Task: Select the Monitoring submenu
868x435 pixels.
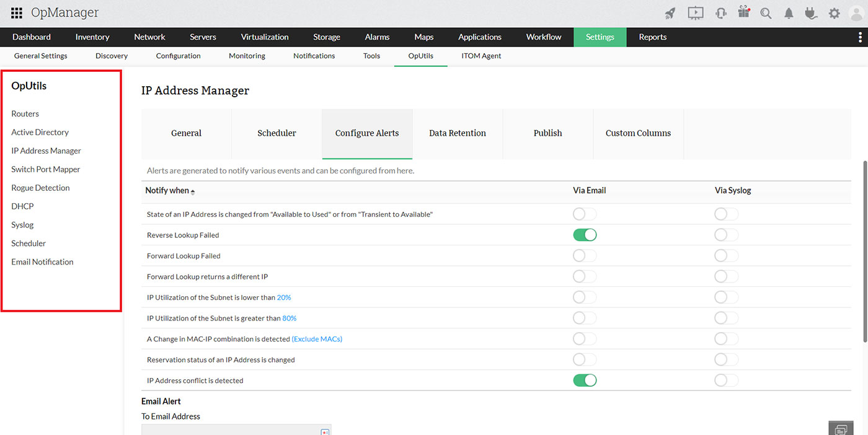Action: tap(247, 56)
